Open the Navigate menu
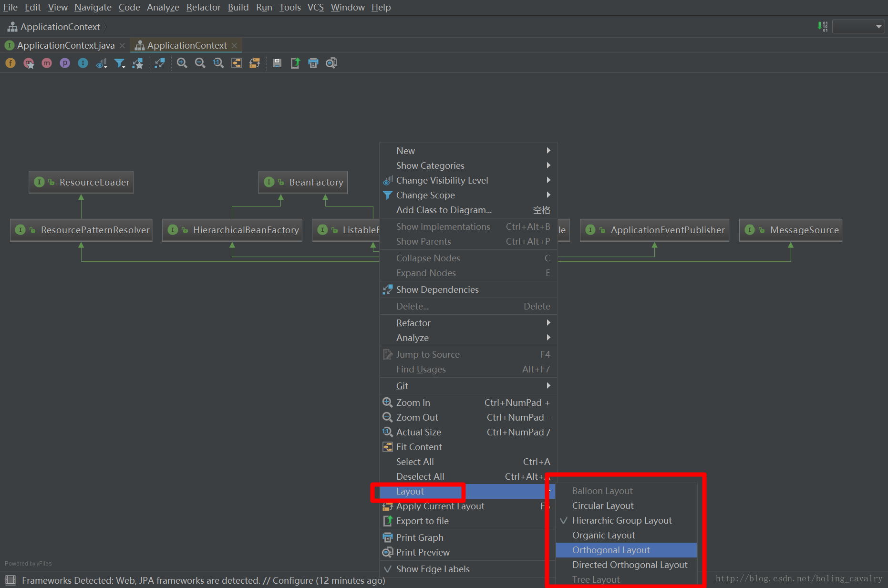The height and width of the screenshot is (588, 888). pos(93,7)
